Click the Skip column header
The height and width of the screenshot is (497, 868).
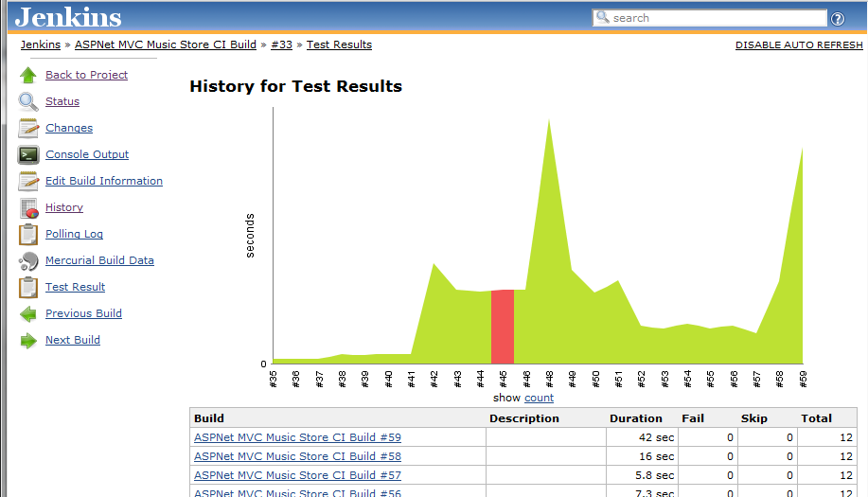pyautogui.click(x=754, y=418)
